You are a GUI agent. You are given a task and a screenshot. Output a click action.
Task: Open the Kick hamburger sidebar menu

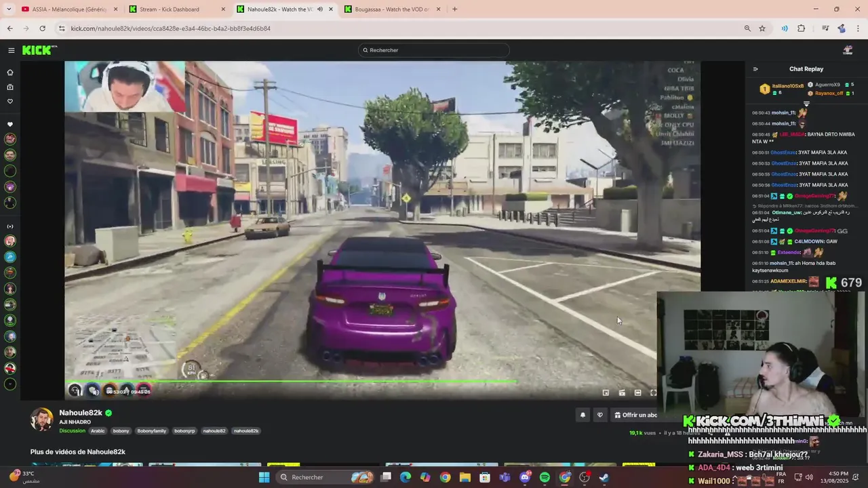tap(11, 50)
